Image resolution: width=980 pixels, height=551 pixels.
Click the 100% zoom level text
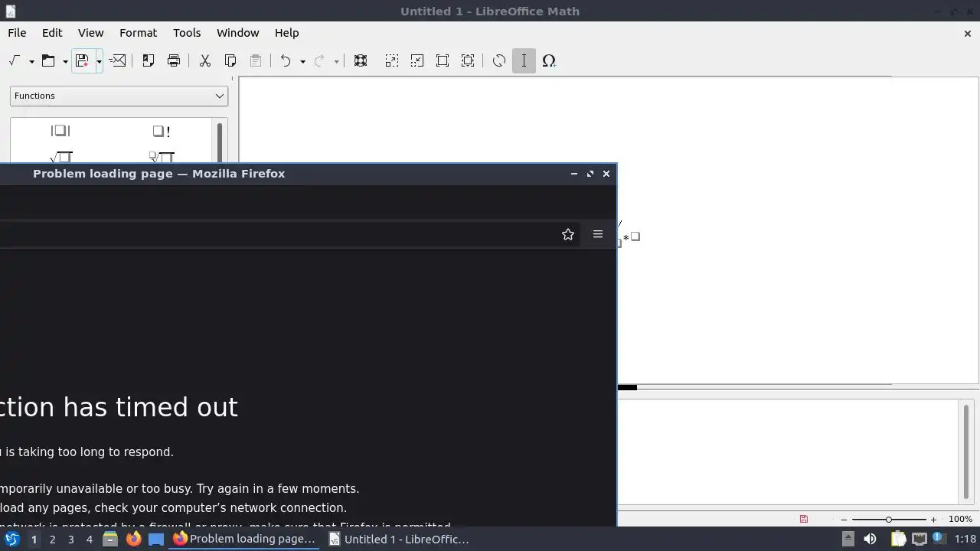point(961,520)
